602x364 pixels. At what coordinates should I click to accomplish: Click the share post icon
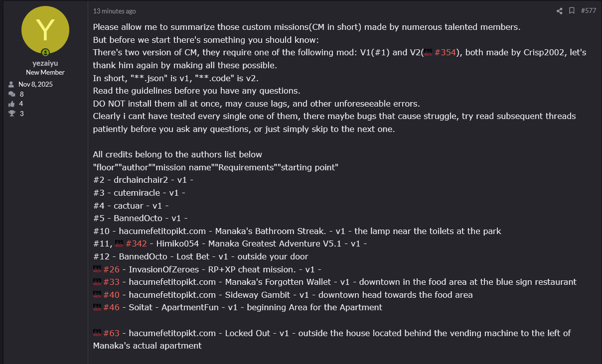click(559, 11)
